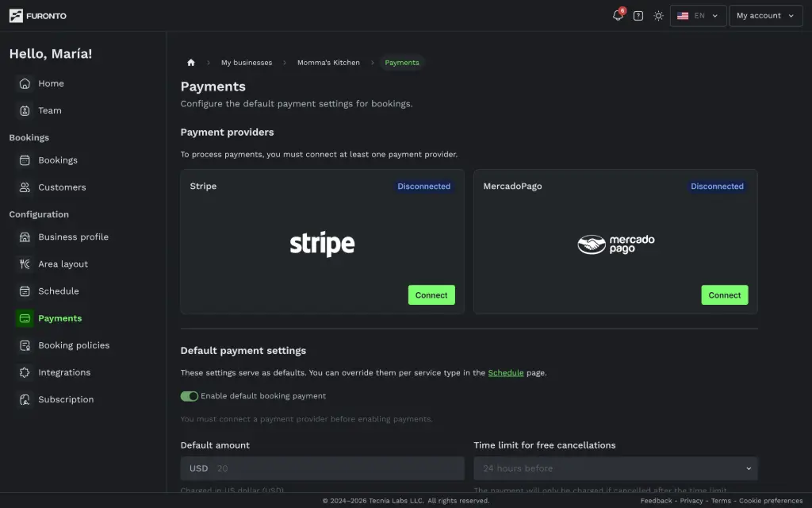Click the Payments card icon
This screenshot has height=508, width=812.
pyautogui.click(x=25, y=318)
